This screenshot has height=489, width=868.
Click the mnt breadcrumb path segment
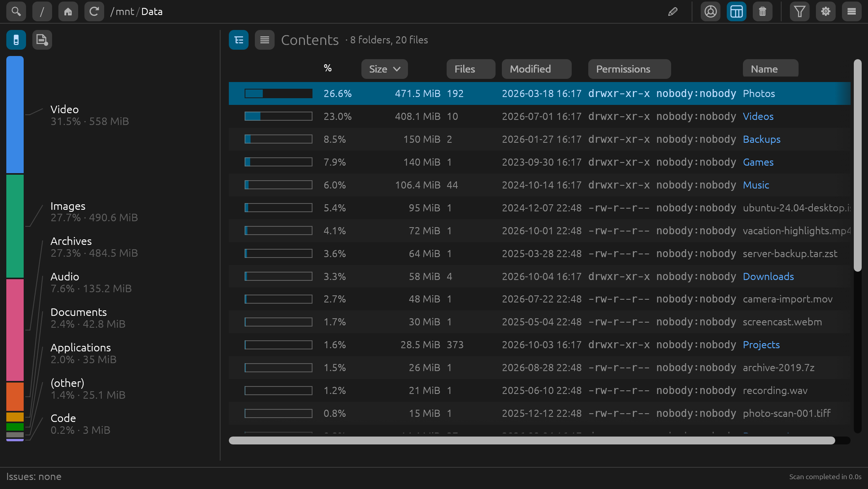125,11
